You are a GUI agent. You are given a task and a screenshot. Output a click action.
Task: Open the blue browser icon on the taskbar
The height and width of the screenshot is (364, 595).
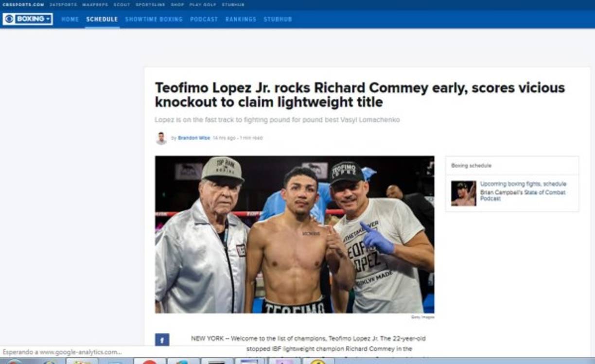(184, 362)
